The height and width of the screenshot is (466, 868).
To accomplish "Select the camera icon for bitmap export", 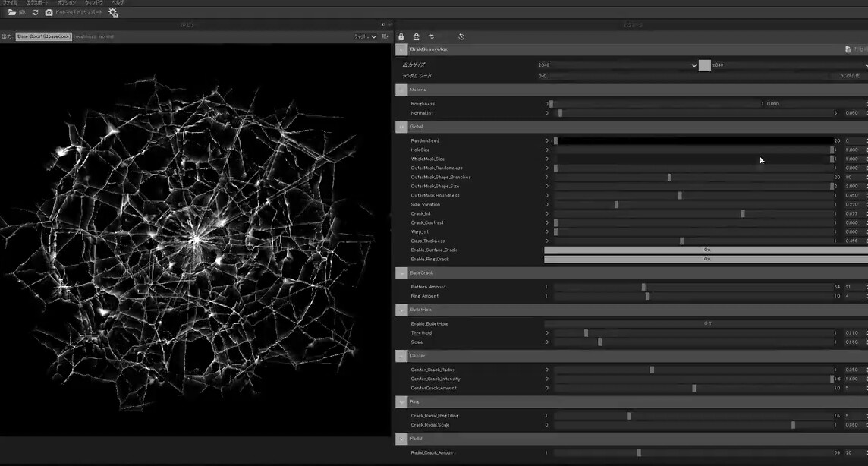I will [x=48, y=12].
